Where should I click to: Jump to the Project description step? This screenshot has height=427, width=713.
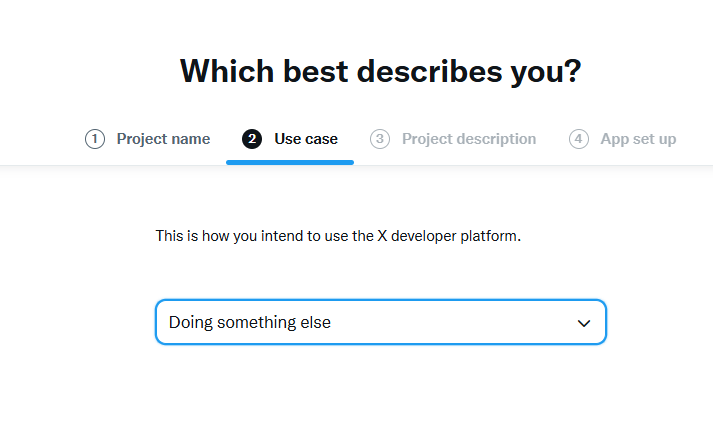pos(468,139)
